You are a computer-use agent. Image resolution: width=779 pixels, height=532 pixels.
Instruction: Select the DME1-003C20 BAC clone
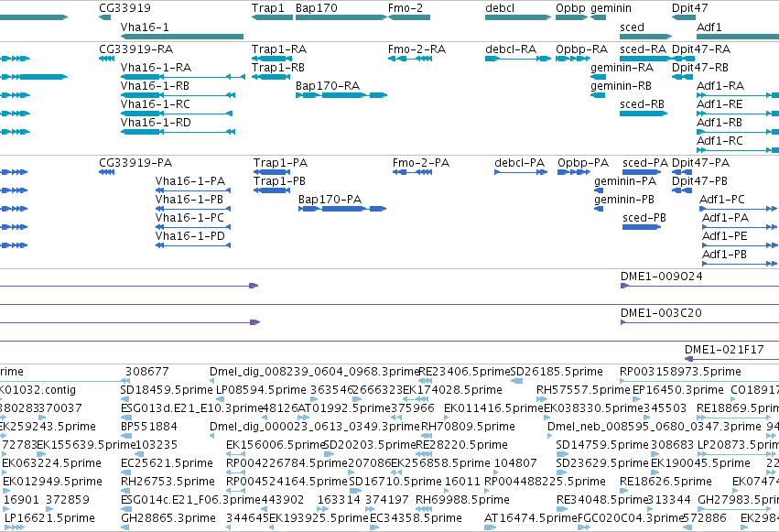[x=699, y=322]
